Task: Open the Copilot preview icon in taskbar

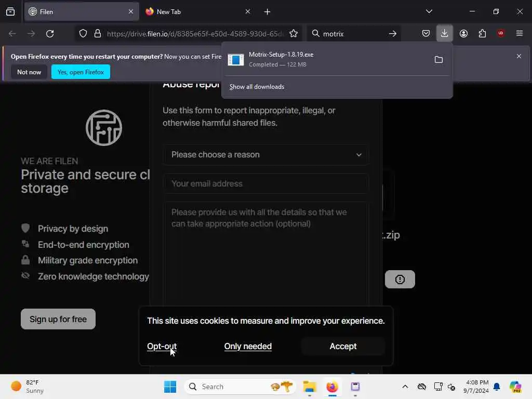Action: click(515, 387)
